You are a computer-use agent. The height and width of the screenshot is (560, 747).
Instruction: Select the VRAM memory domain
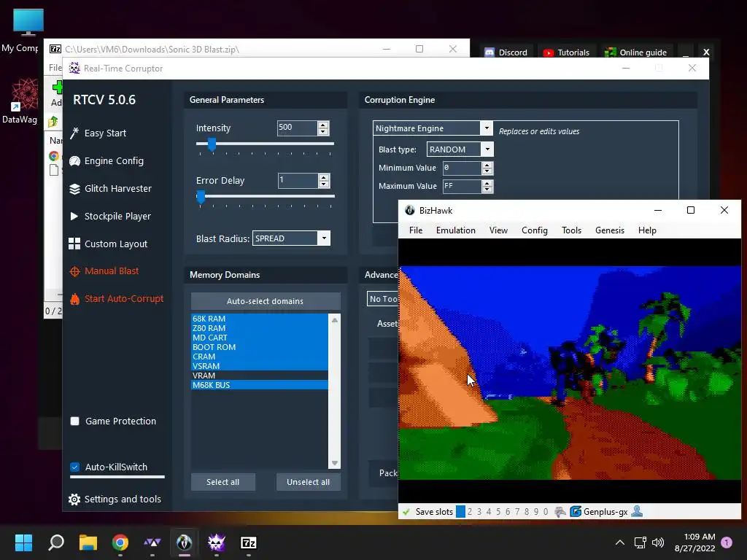tap(260, 376)
